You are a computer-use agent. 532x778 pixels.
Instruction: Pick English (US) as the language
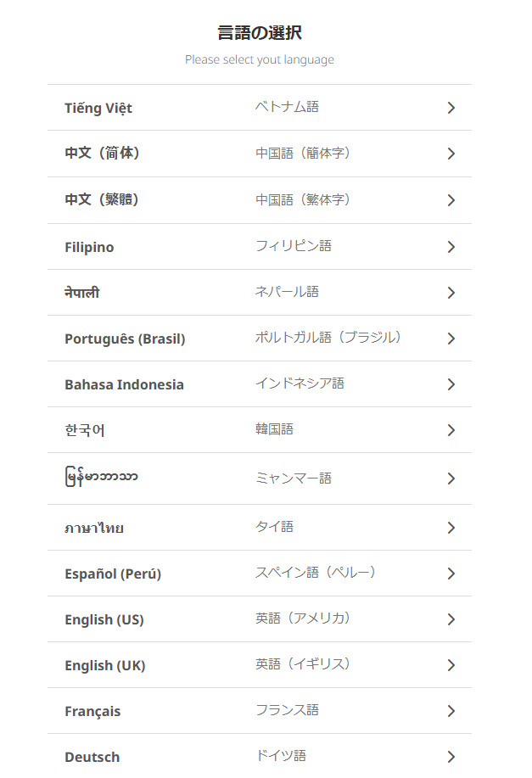(104, 618)
